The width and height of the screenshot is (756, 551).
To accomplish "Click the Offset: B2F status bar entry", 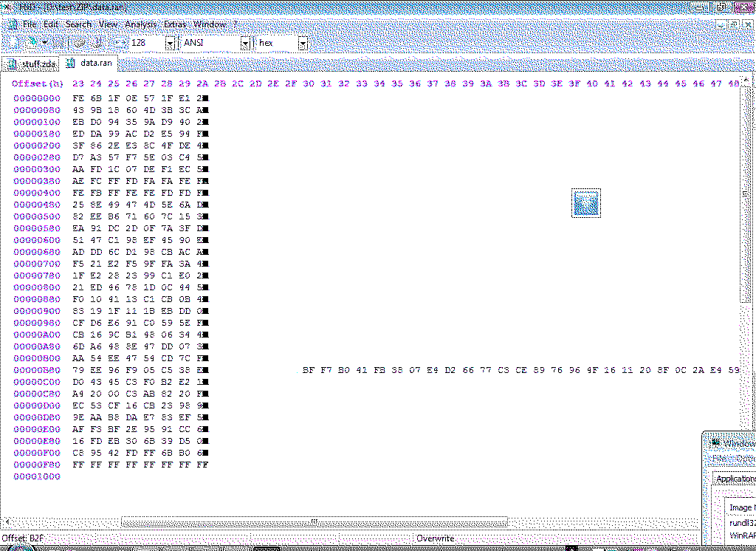I will pyautogui.click(x=23, y=538).
